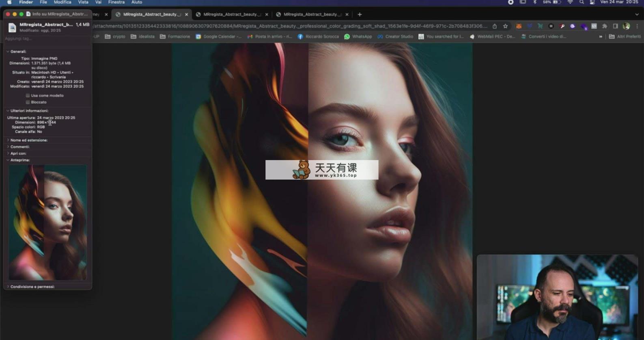Screen dimensions: 644x340
Task: Click the displayed portrait image in browser
Action: [x=322, y=191]
